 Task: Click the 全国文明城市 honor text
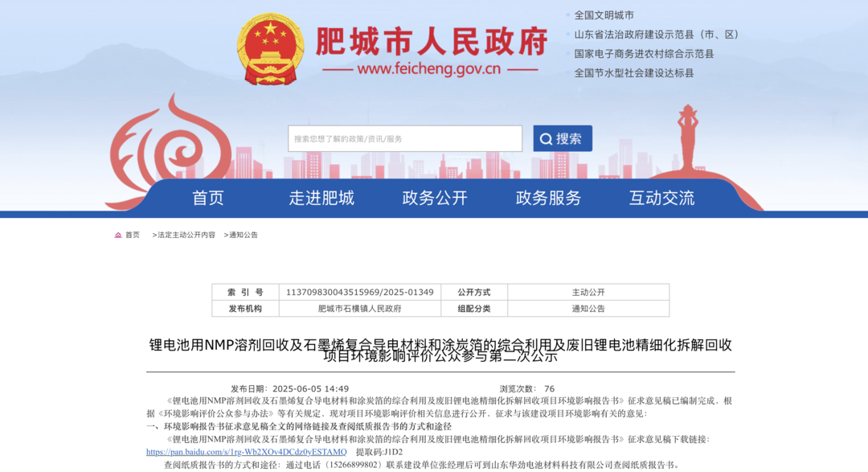604,15
